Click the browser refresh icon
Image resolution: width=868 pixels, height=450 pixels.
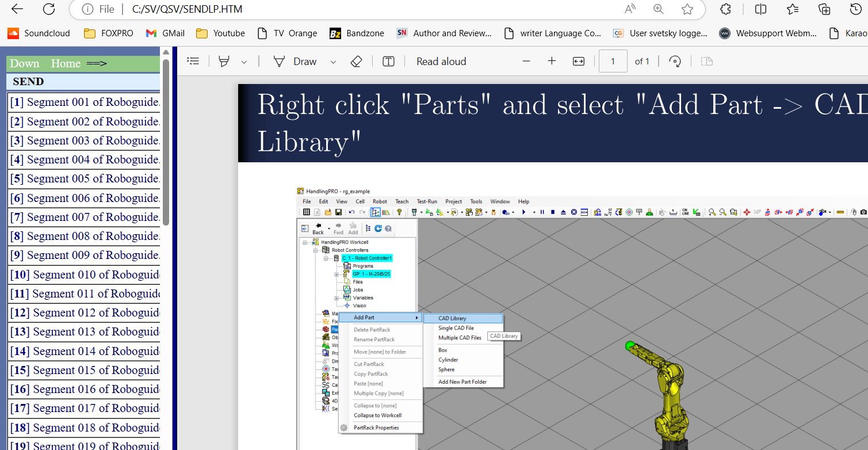pyautogui.click(x=49, y=9)
